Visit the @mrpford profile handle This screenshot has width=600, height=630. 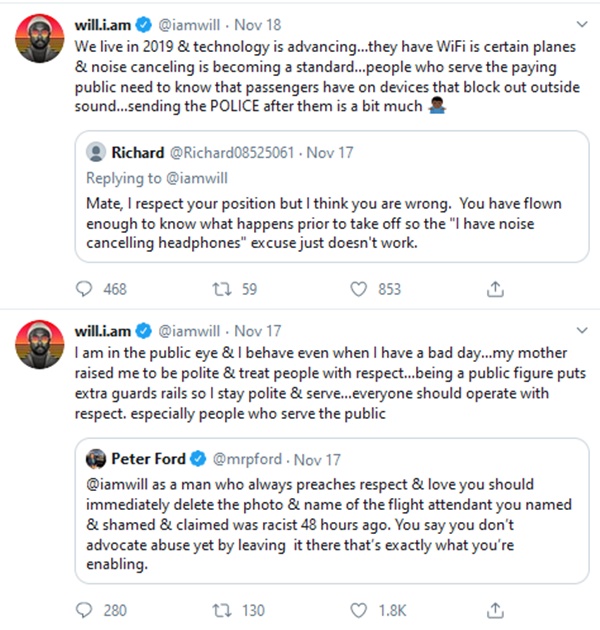247,459
